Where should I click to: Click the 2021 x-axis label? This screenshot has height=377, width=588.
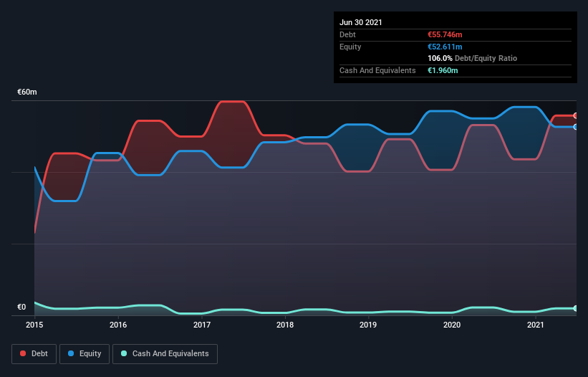click(536, 325)
